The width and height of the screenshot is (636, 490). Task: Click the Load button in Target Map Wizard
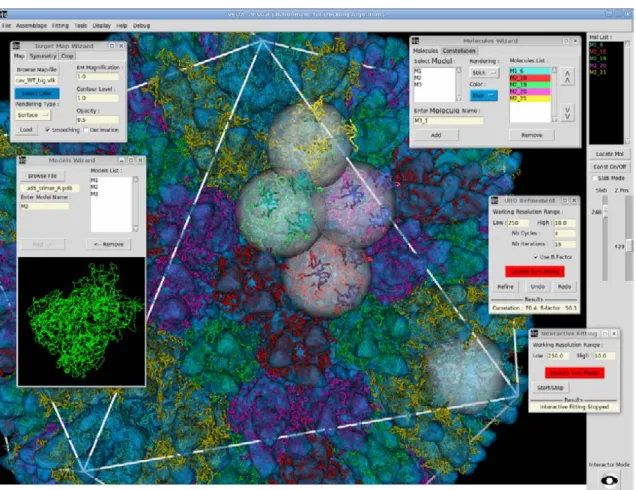click(26, 130)
